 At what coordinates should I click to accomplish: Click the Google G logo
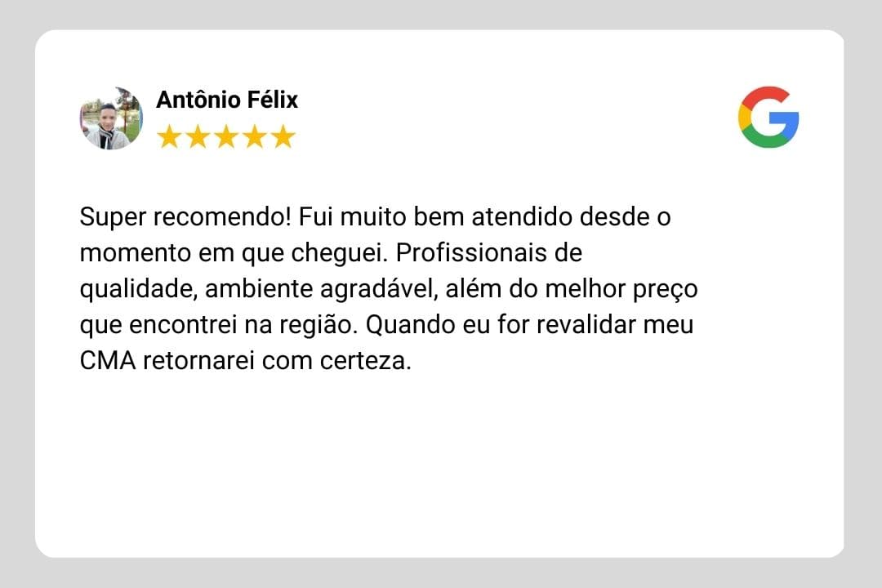point(768,117)
